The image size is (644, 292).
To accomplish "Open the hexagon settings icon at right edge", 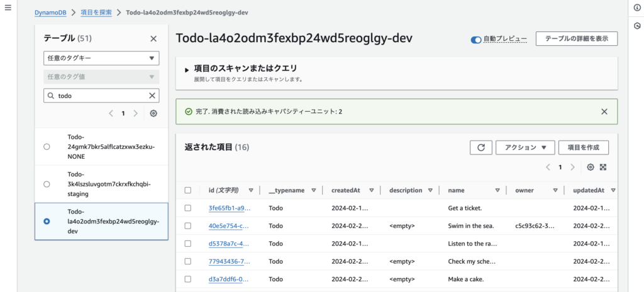I will coord(637,25).
